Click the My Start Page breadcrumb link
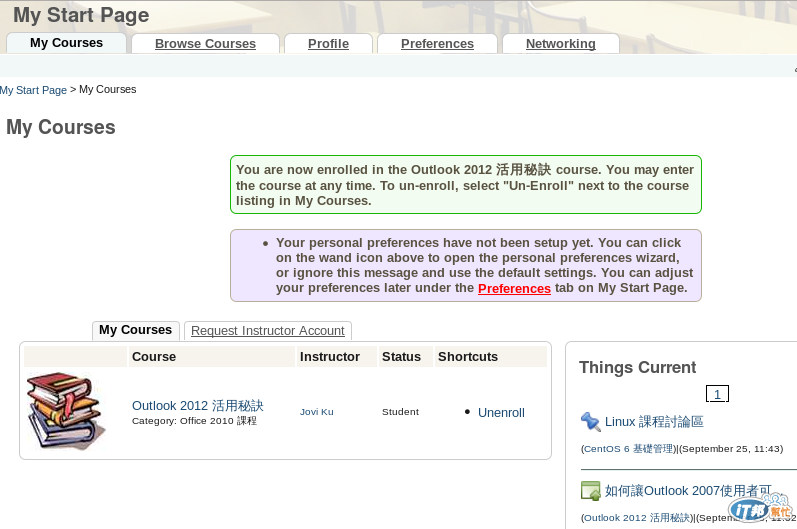The height and width of the screenshot is (529, 797). coord(34,90)
